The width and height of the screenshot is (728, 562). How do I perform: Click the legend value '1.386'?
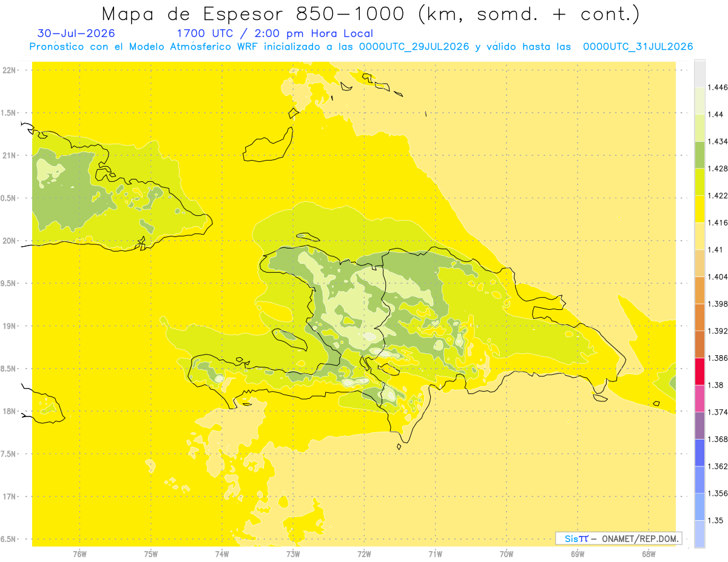[x=718, y=358]
